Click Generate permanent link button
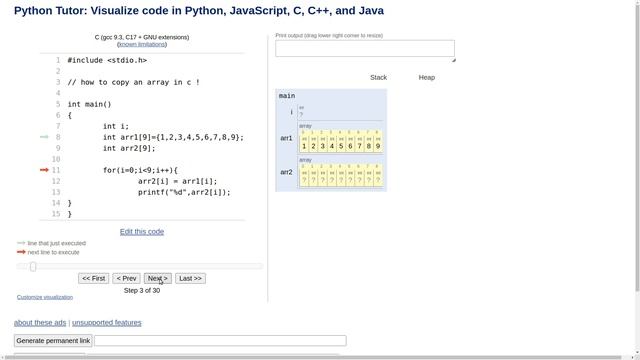The width and height of the screenshot is (640, 360). [x=53, y=340]
